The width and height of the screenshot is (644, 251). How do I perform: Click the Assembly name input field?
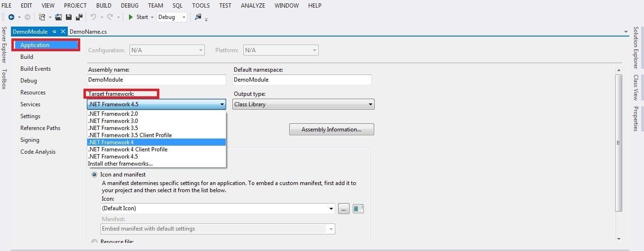157,80
